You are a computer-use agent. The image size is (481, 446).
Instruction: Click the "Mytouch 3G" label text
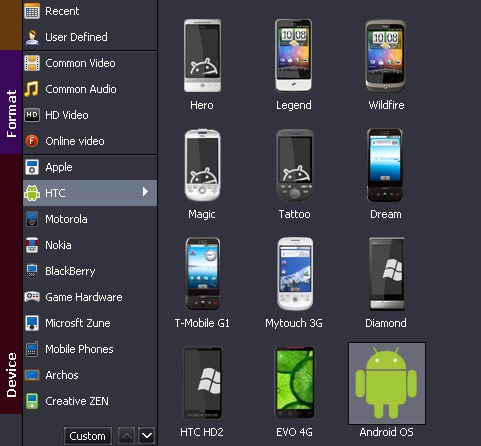pos(294,323)
